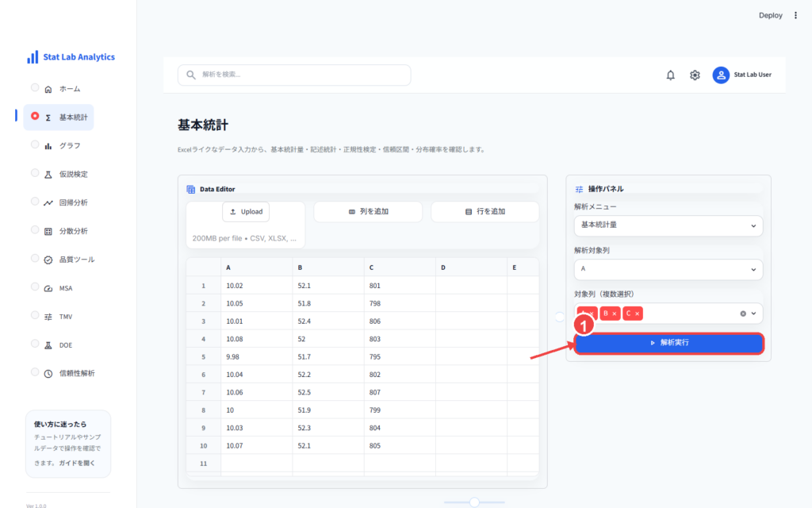Click cell with value 9.98
The image size is (812, 508).
click(x=256, y=356)
